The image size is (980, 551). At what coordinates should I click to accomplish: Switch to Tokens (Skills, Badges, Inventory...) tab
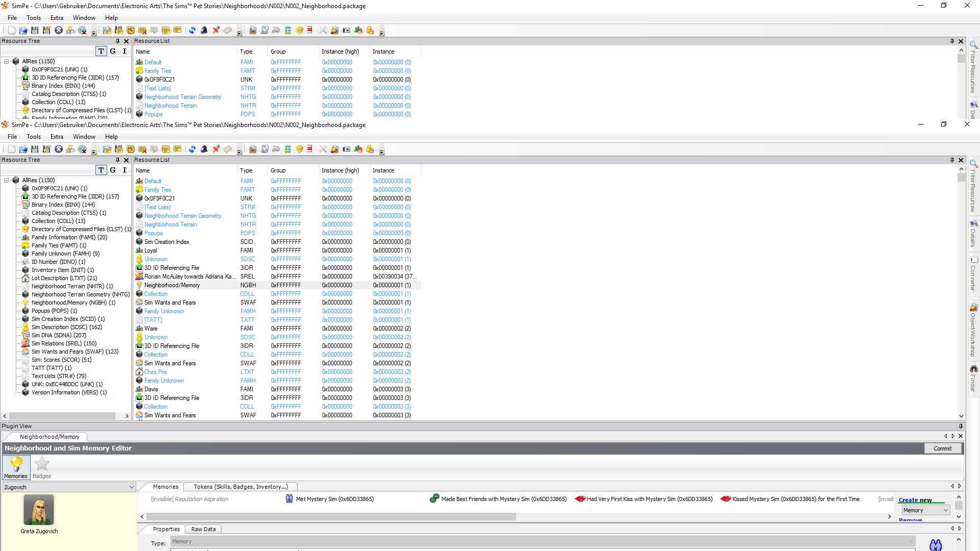click(240, 487)
